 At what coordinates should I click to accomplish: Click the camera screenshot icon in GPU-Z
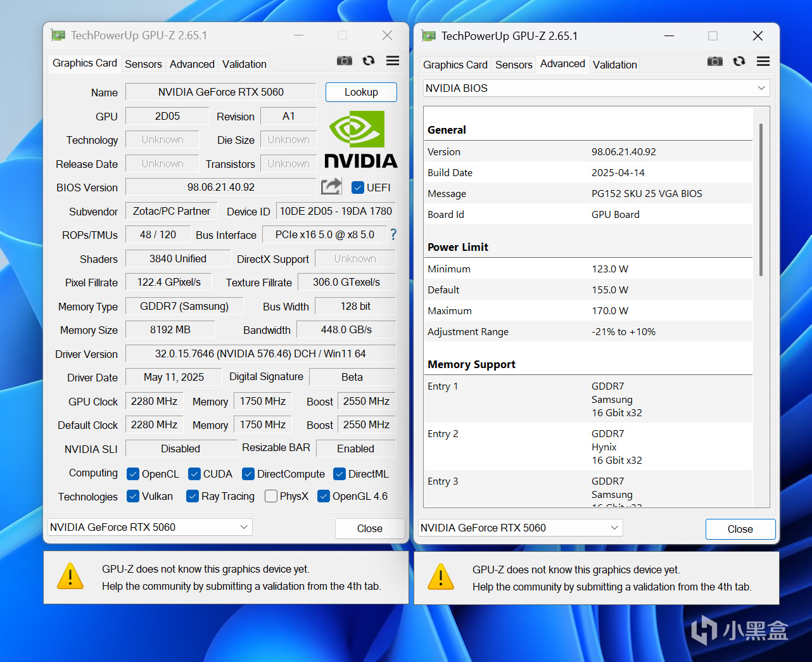[345, 60]
